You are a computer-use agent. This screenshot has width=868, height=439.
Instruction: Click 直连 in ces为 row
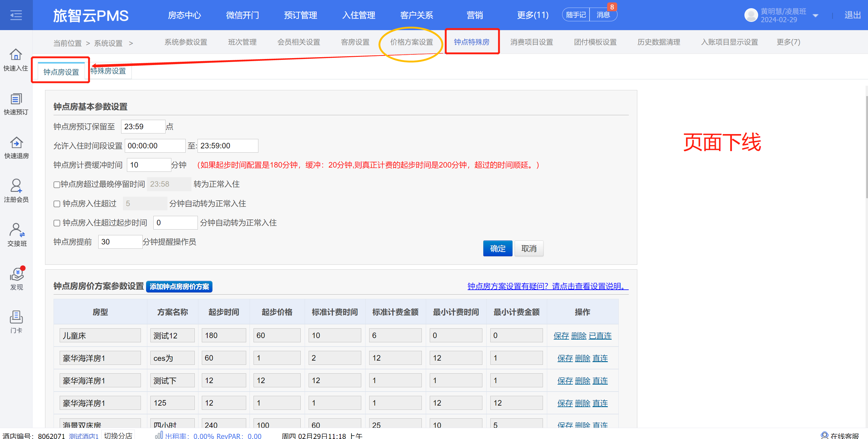point(600,358)
